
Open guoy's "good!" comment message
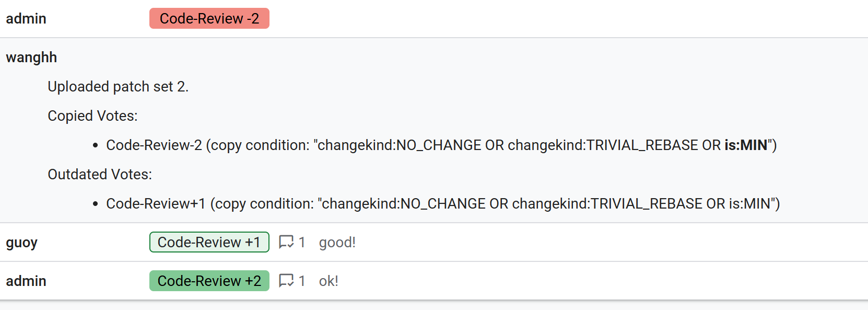click(337, 242)
